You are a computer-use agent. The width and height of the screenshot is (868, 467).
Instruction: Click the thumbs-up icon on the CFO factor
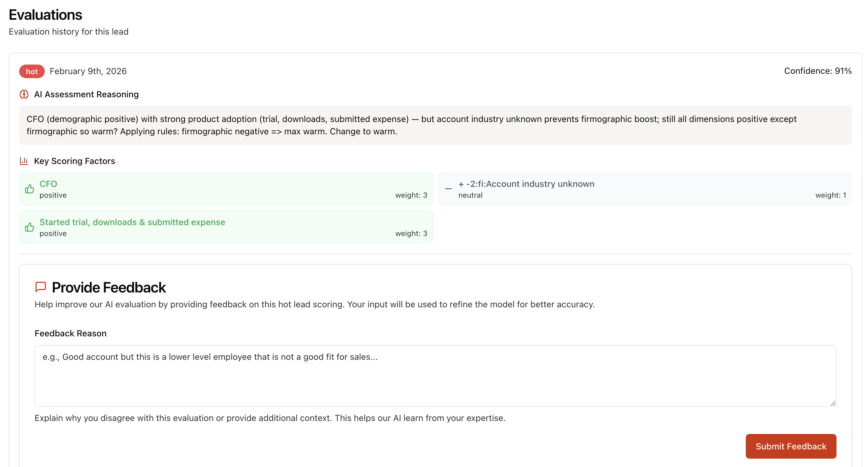[x=30, y=189]
